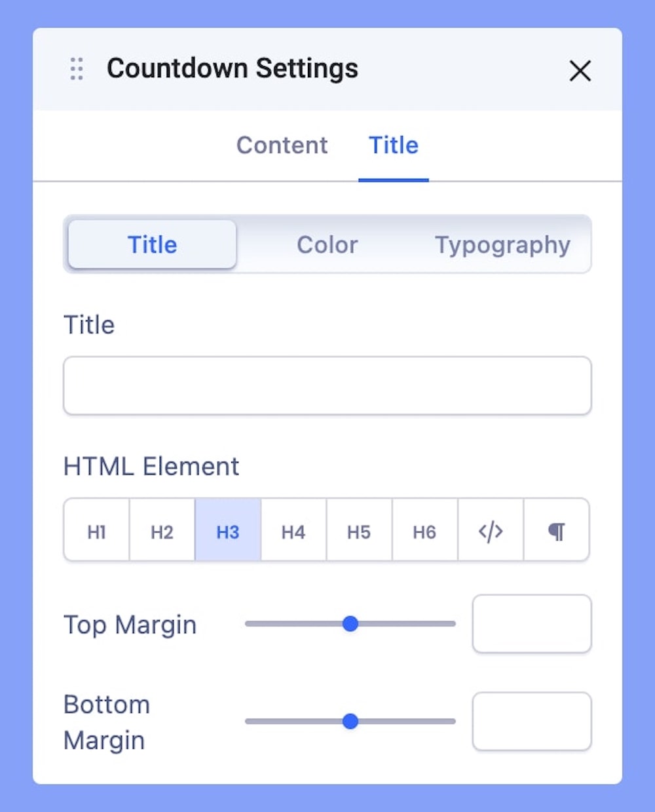The image size is (655, 812).
Task: Select the Title segment button
Action: [x=152, y=244]
